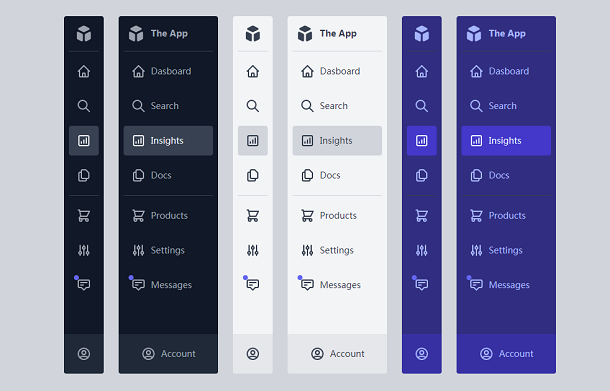Open docs icon in dark collapsed sidebar
Viewport: 610px width, 391px height.
(84, 175)
